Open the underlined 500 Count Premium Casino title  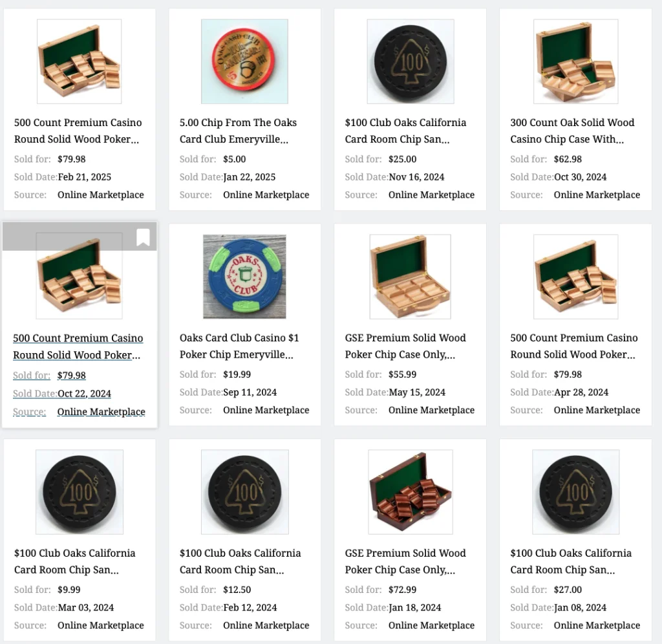[78, 347]
